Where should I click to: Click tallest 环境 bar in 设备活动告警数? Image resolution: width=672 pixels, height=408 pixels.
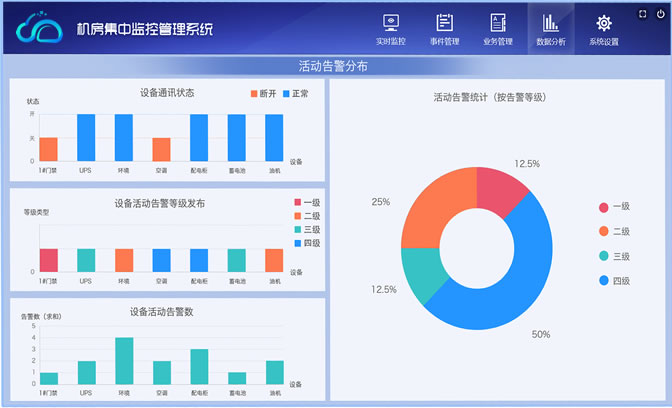click(124, 361)
